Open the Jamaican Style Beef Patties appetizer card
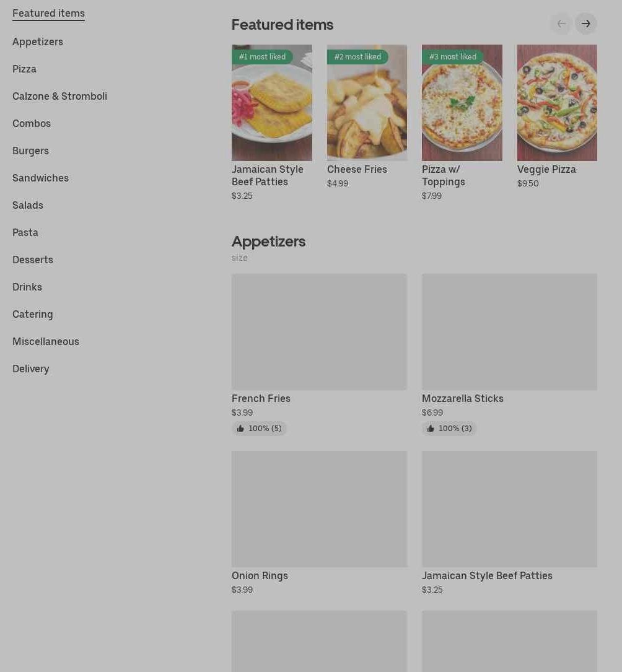The image size is (622, 672). (509, 523)
